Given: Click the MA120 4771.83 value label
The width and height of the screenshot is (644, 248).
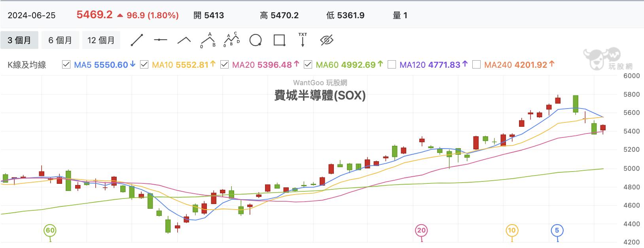Looking at the screenshot, I should tap(434, 65).
